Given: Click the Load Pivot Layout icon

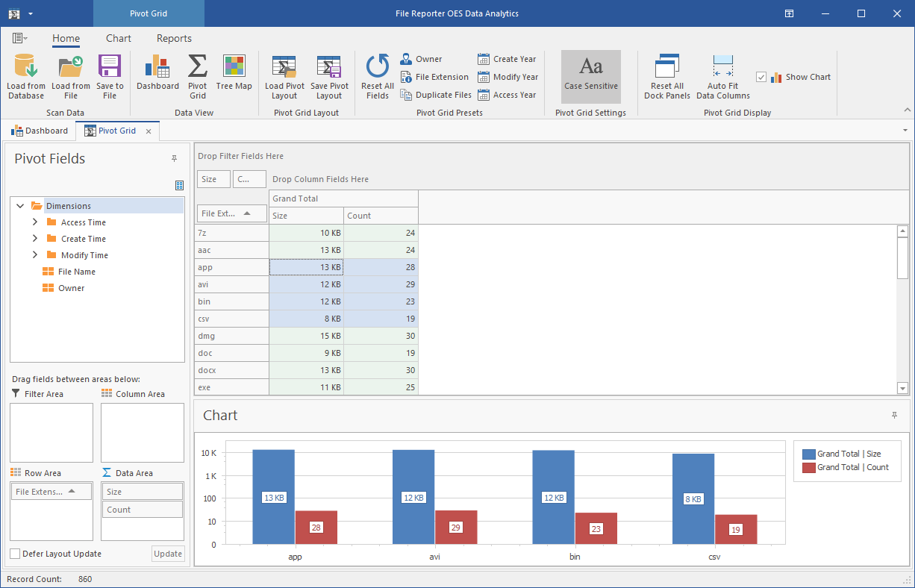Looking at the screenshot, I should pyautogui.click(x=284, y=75).
